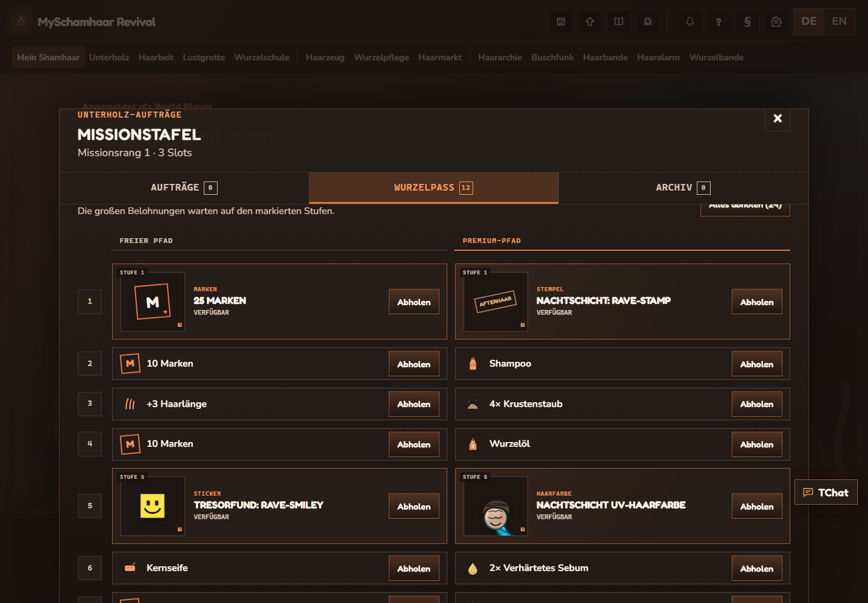Open the shop icon in the header
The width and height of the screenshot is (868, 603).
tap(561, 22)
